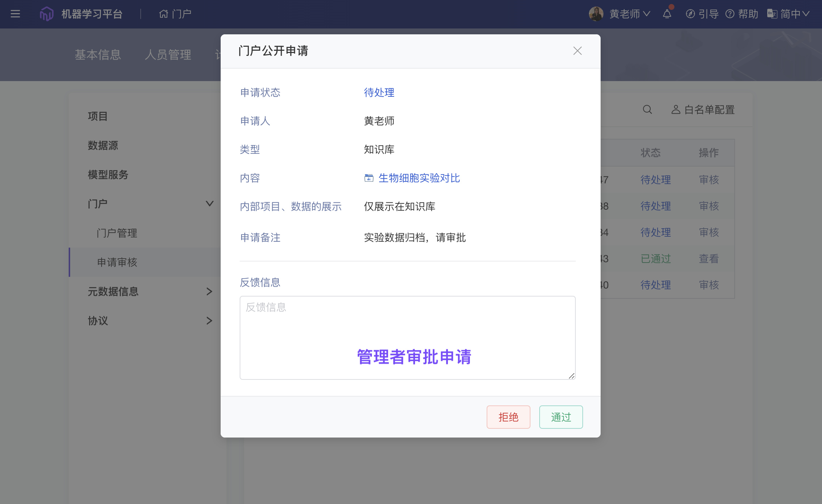This screenshot has width=822, height=504.
Task: Click the textarea resize handle
Action: (572, 376)
